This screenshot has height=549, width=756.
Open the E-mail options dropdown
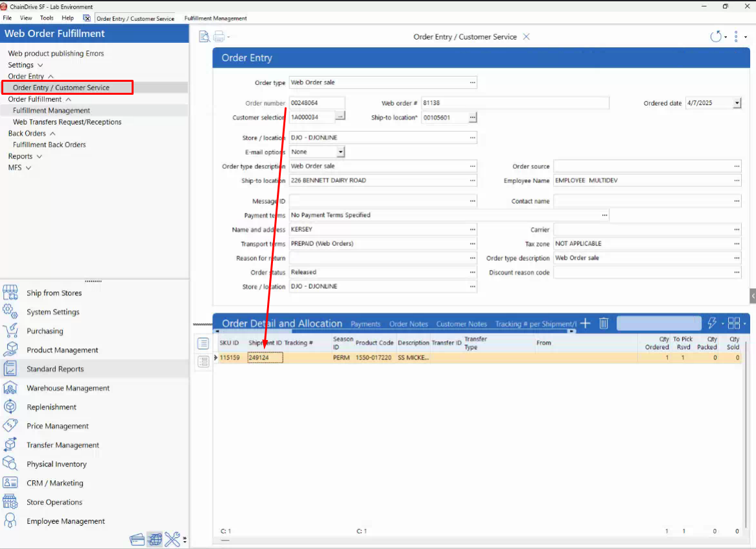tap(340, 152)
